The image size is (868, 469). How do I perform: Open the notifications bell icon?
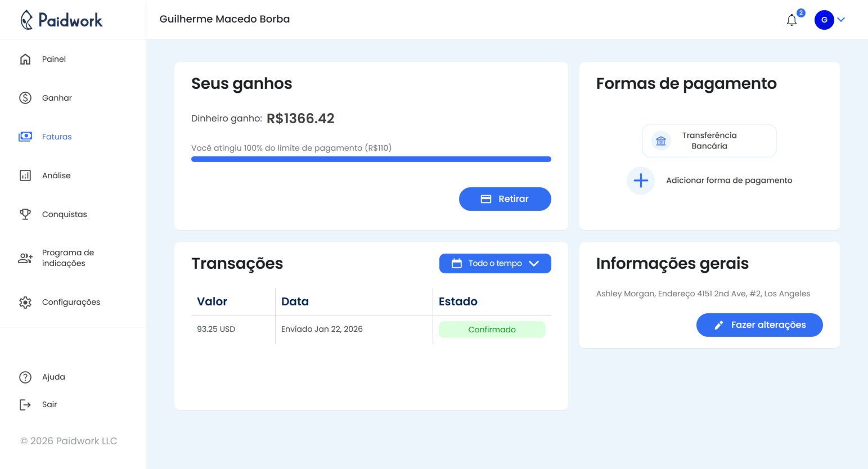(791, 20)
